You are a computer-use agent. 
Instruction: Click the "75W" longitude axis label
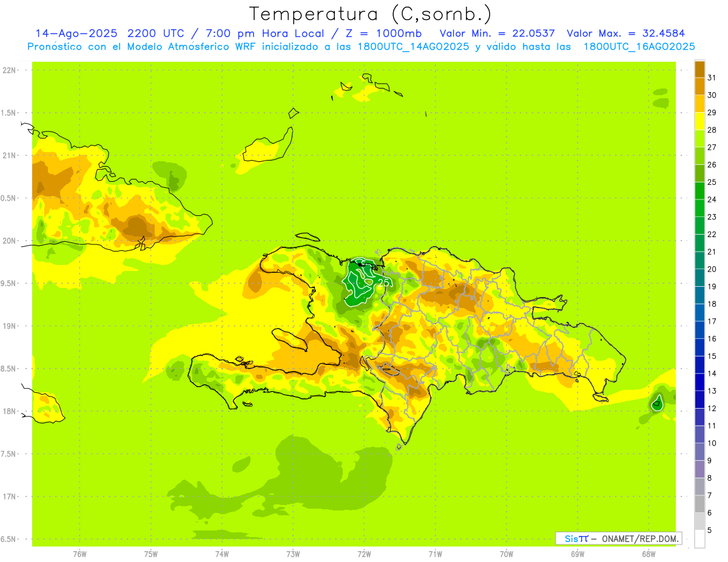[151, 554]
